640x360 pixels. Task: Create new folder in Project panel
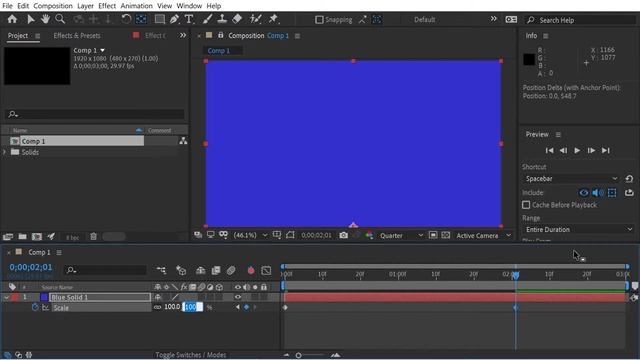[22, 236]
